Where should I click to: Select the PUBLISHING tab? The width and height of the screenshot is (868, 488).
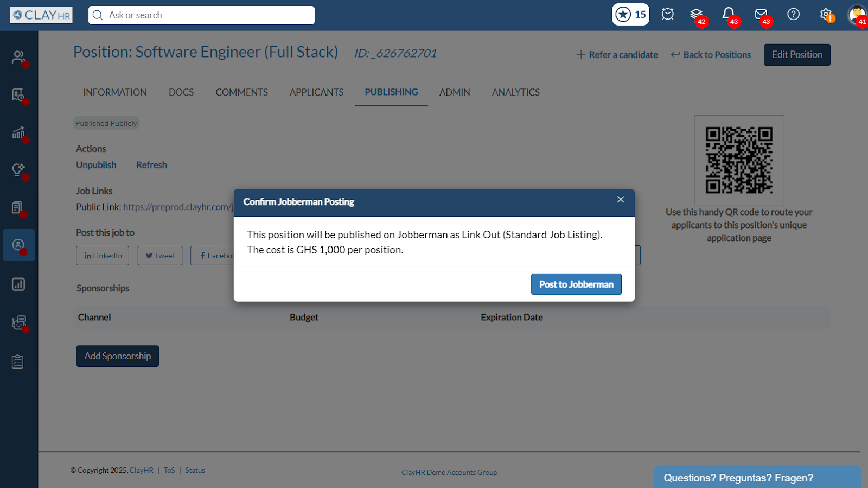[391, 92]
